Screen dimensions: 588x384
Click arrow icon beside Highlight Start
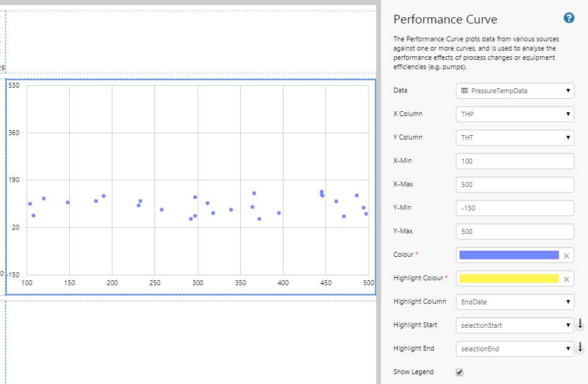(x=580, y=325)
